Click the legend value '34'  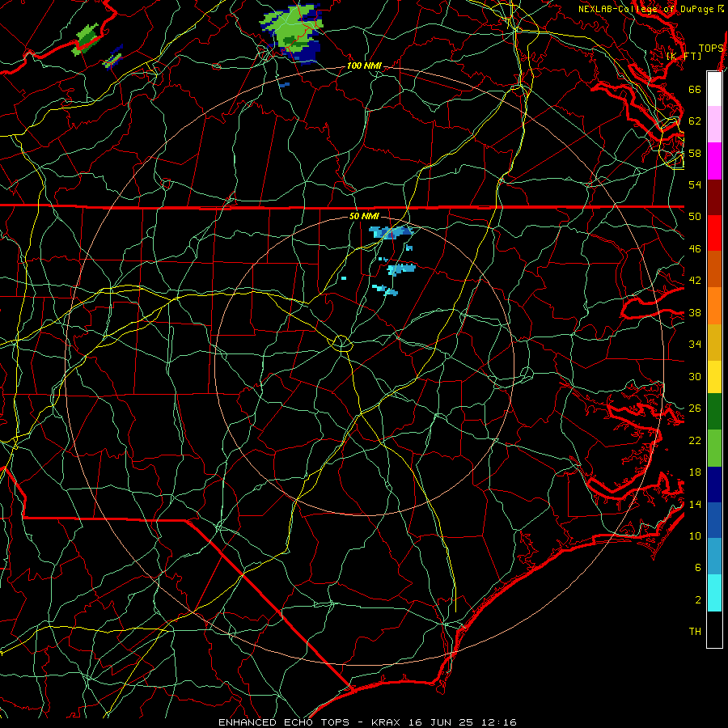pos(695,345)
